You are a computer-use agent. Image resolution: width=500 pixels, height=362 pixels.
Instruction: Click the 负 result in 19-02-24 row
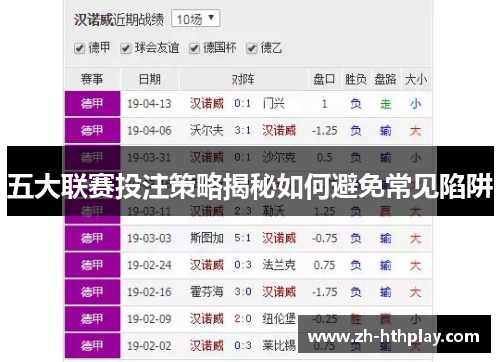tap(356, 265)
